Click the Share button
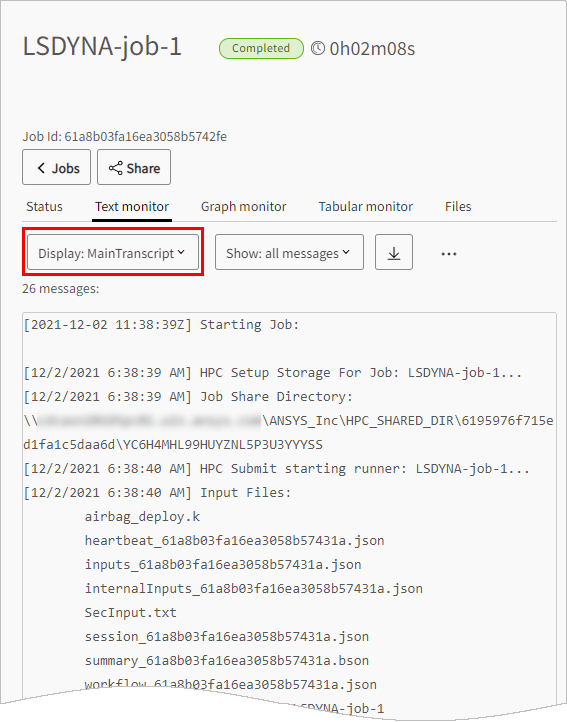The height and width of the screenshot is (722, 567). click(x=134, y=167)
